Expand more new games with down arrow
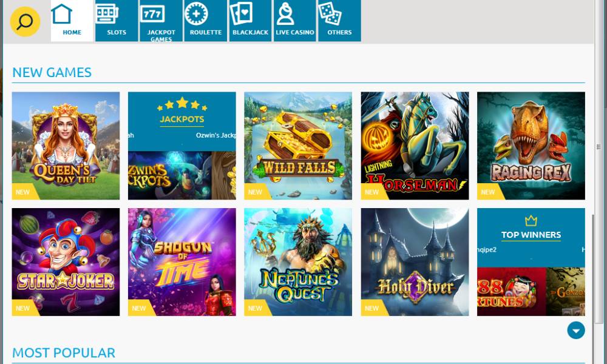 pos(576,331)
